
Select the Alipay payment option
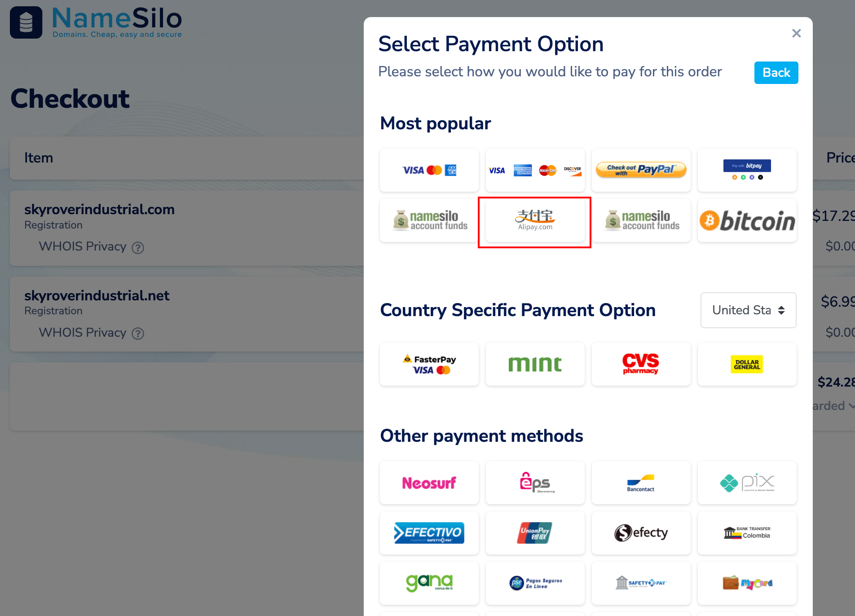pos(535,221)
